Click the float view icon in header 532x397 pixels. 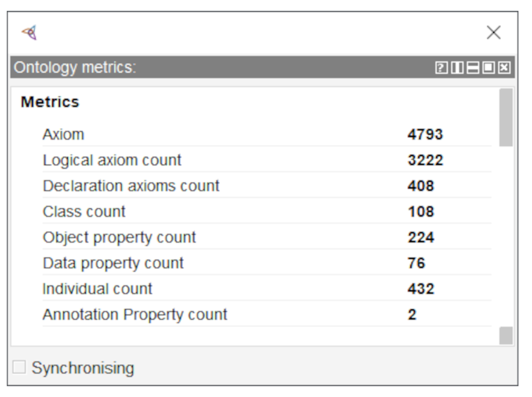click(488, 68)
